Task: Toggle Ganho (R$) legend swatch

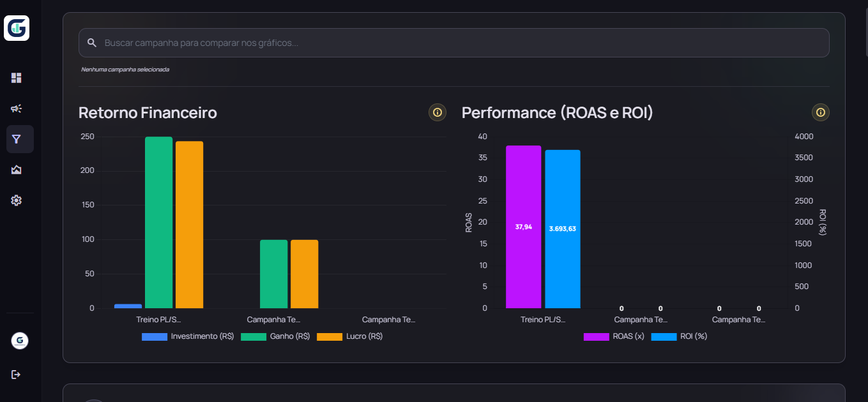Action: click(253, 336)
